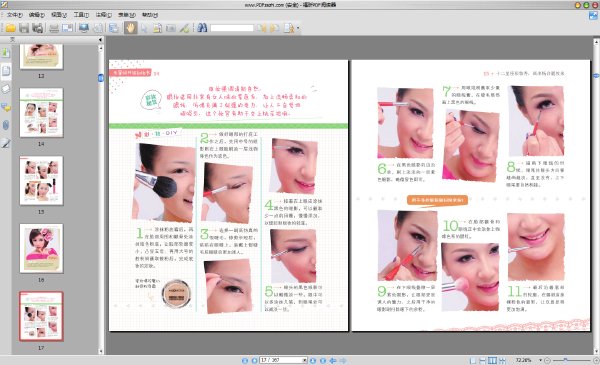Print the document using the printer icon
Screen dimensions: 600x365
(x=54, y=28)
